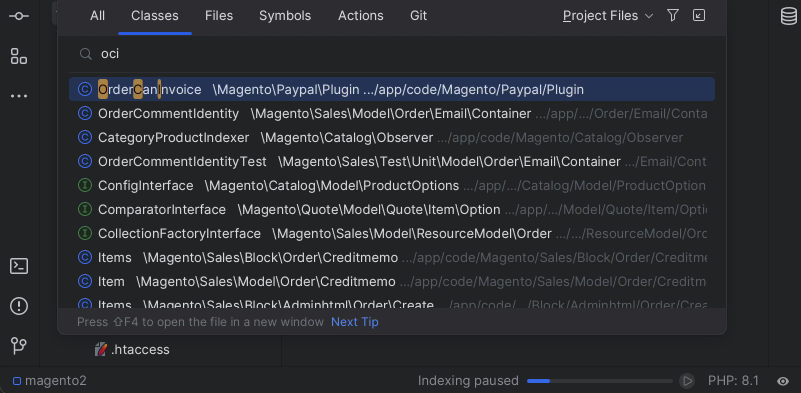Select the CategoryProductIndexer result

click(x=392, y=137)
